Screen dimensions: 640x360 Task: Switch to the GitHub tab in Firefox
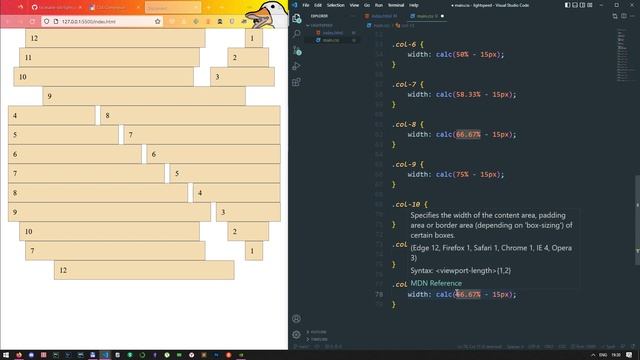(56, 7)
